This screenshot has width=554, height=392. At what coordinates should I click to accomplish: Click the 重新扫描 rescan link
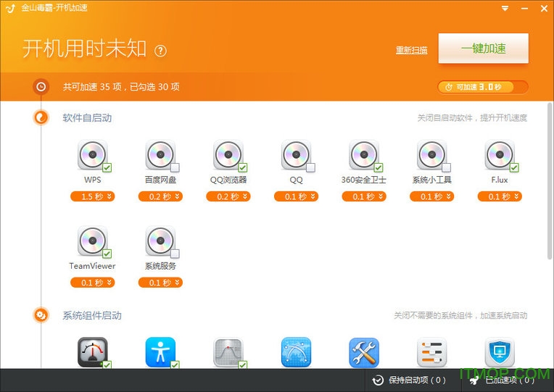coord(412,50)
